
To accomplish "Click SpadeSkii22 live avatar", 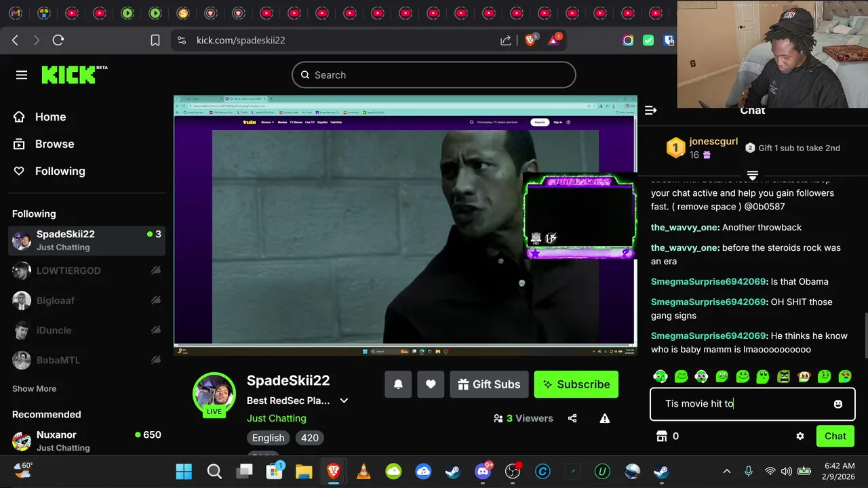I will click(214, 394).
